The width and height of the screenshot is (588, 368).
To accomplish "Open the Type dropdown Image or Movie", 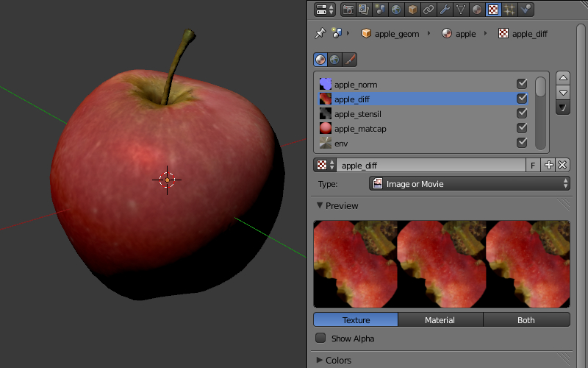I will 470,183.
